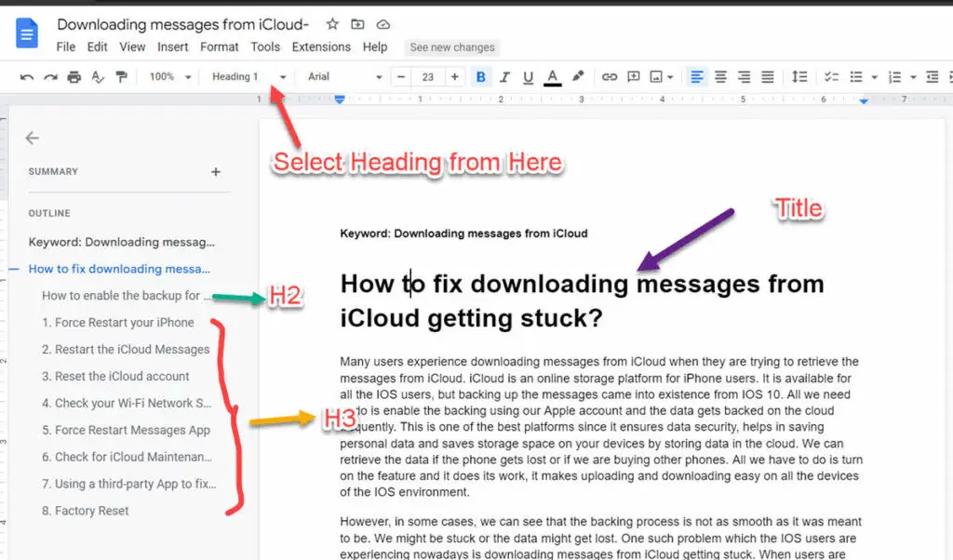
Task: Run spelling and grammar check icon
Action: 97,77
